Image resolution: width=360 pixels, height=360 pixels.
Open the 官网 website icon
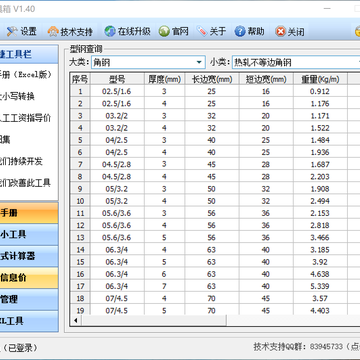click(164, 32)
